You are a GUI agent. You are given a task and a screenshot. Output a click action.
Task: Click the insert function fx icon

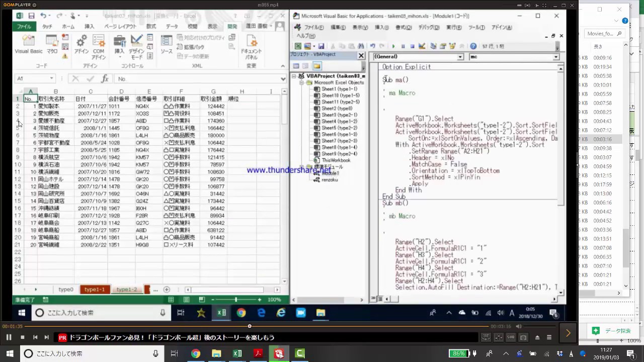coord(105,78)
